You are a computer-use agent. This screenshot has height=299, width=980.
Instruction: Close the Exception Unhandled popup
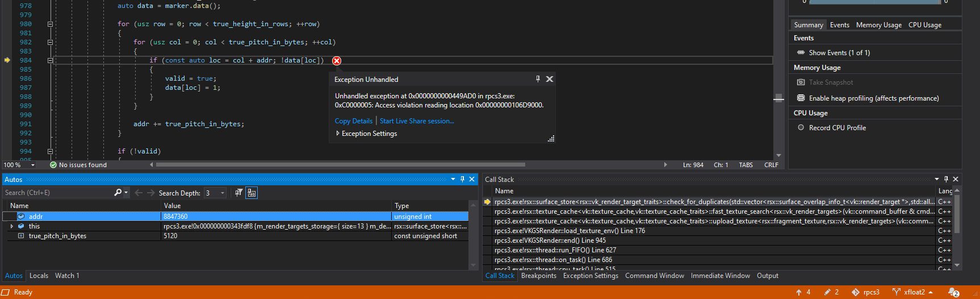pyautogui.click(x=550, y=79)
